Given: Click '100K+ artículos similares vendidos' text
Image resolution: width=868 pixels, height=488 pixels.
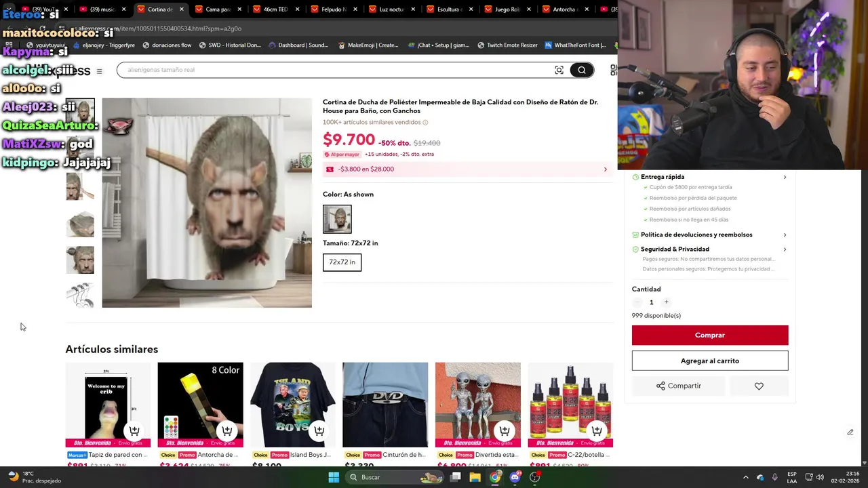Looking at the screenshot, I should tap(372, 123).
